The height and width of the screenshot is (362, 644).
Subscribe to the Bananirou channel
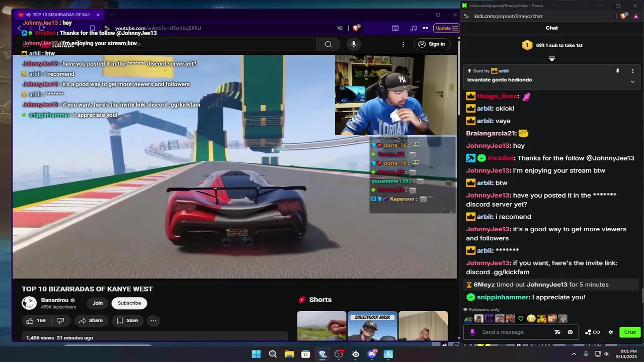click(129, 303)
